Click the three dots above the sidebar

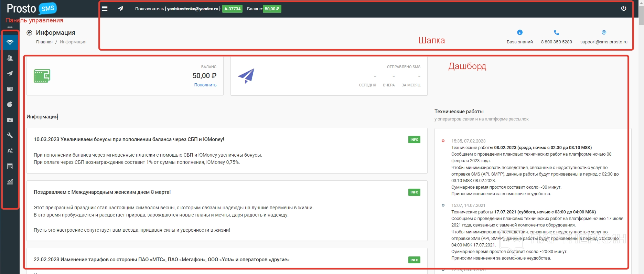(10, 27)
